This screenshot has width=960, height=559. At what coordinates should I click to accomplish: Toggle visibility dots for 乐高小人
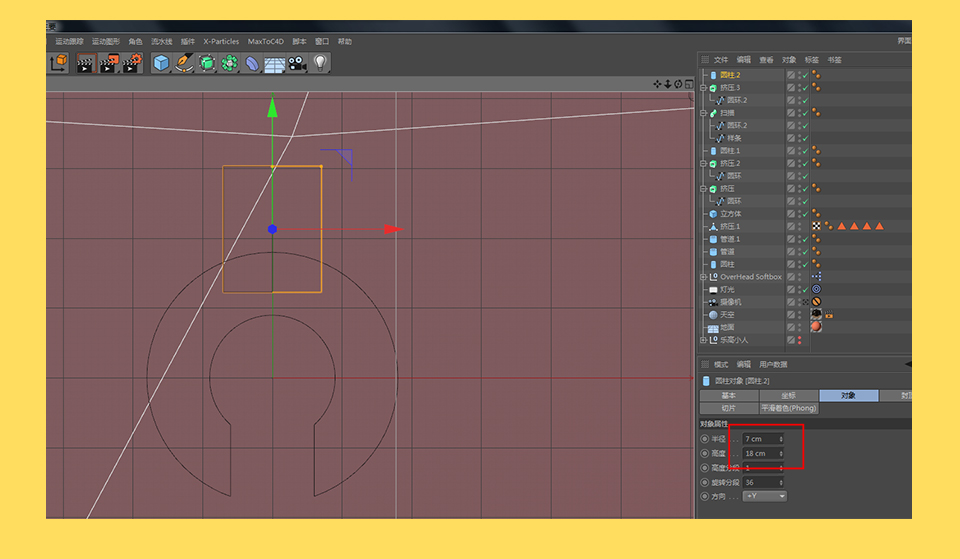[x=800, y=340]
